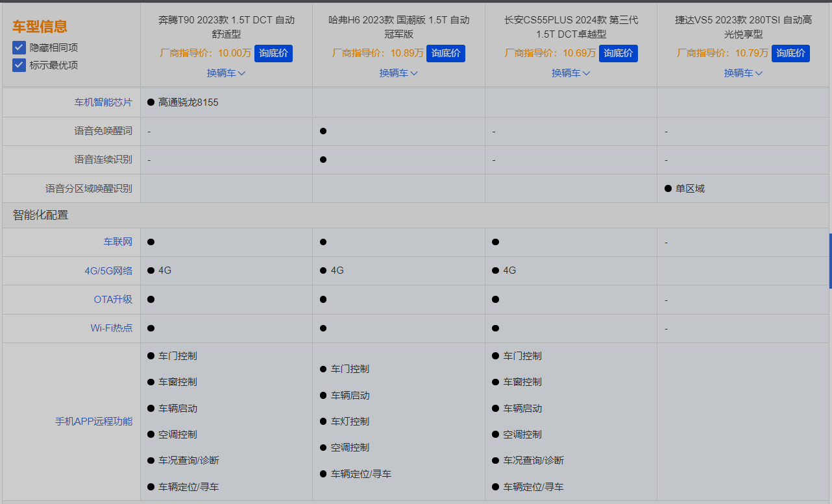Click 4G value in 长安CS55PLUS column
Viewport: 832px width, 504px height.
[509, 270]
